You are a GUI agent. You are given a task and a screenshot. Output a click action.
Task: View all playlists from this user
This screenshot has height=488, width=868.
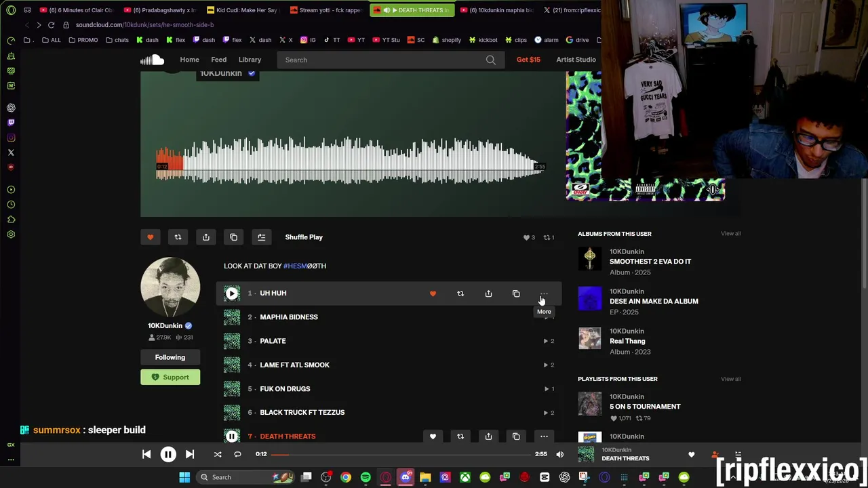(731, 379)
